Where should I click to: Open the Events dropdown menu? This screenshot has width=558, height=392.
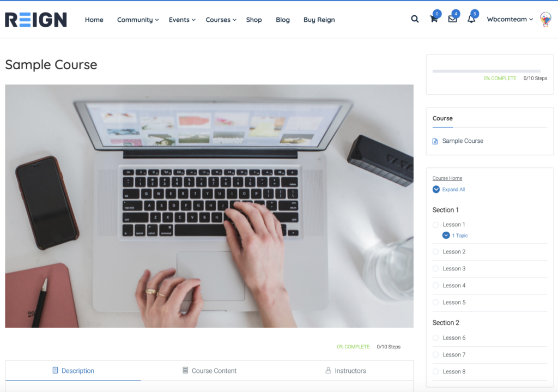[182, 20]
